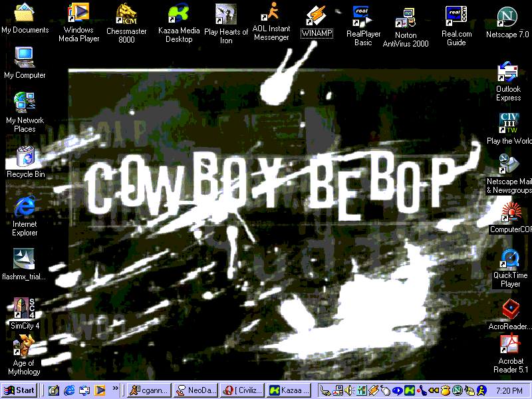Select the AcroReader installer desktop icon

(x=510, y=314)
